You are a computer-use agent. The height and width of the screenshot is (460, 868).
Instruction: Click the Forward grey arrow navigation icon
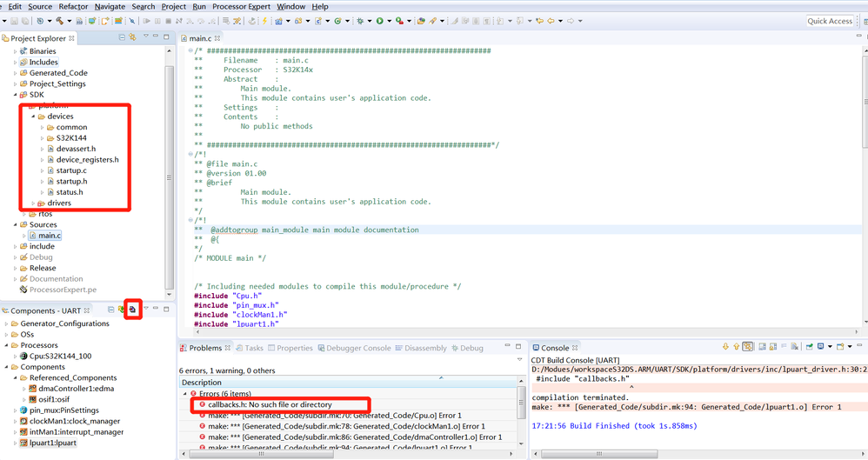tap(571, 21)
